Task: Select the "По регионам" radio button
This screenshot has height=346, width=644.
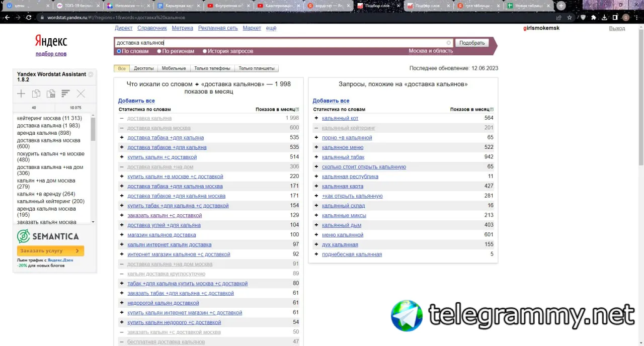Action: point(159,51)
